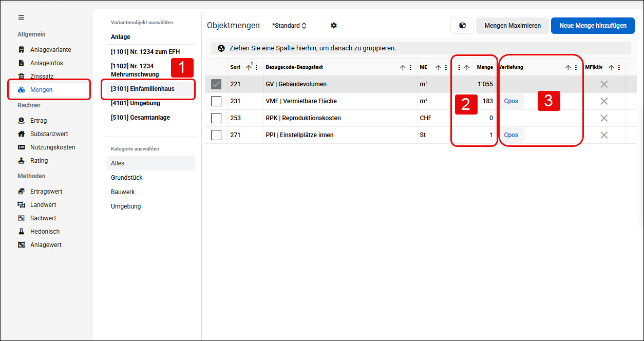Open the Bezugscode-Bezugstext column options menu

(x=410, y=67)
